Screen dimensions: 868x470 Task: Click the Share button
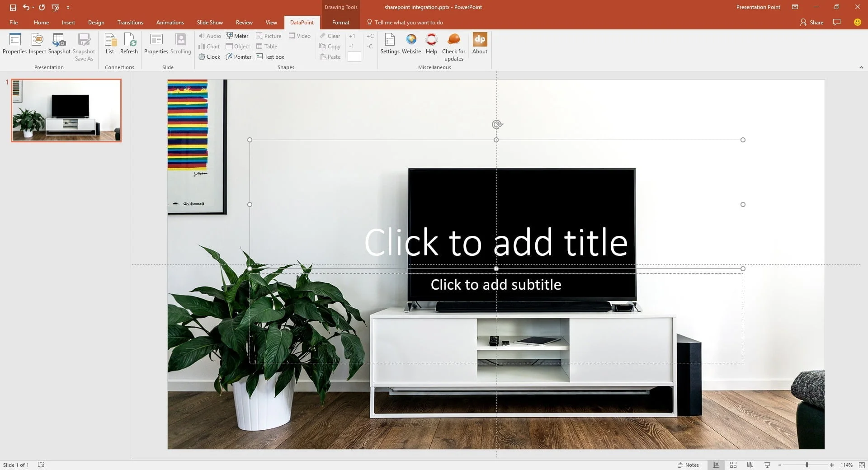click(x=811, y=22)
